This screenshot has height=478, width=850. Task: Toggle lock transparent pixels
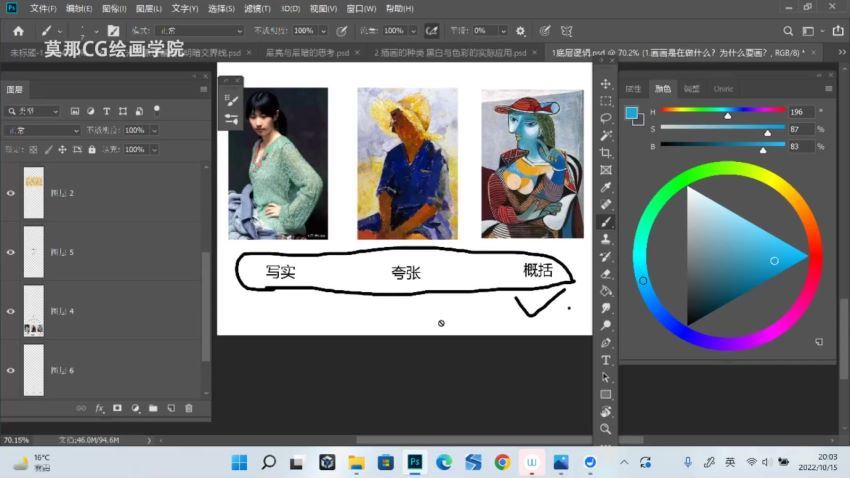pos(34,150)
